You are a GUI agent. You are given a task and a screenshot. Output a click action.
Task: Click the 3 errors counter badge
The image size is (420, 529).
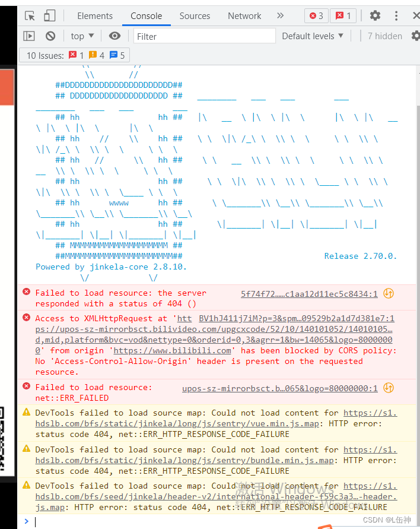[x=316, y=15]
